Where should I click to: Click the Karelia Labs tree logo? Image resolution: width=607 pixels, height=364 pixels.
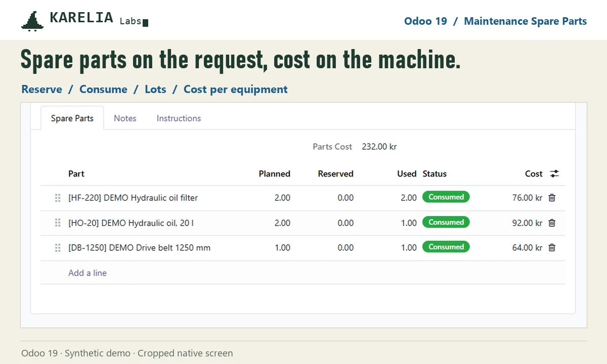tap(32, 21)
